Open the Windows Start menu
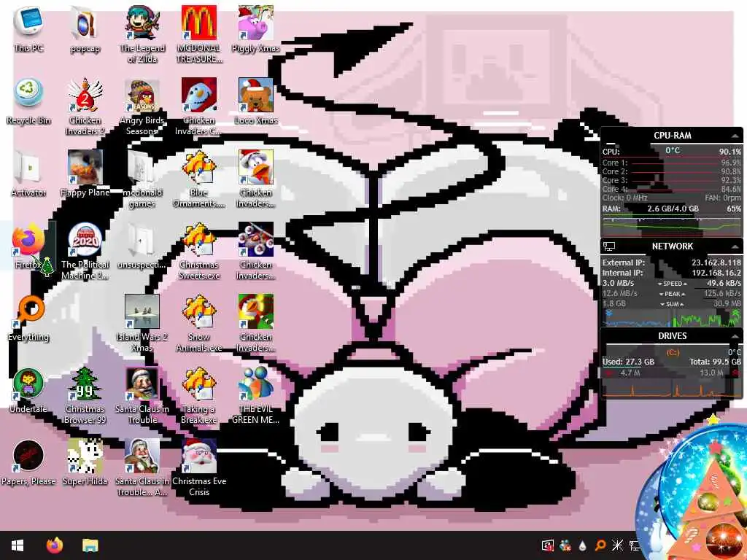This screenshot has height=560, width=747. (x=18, y=545)
